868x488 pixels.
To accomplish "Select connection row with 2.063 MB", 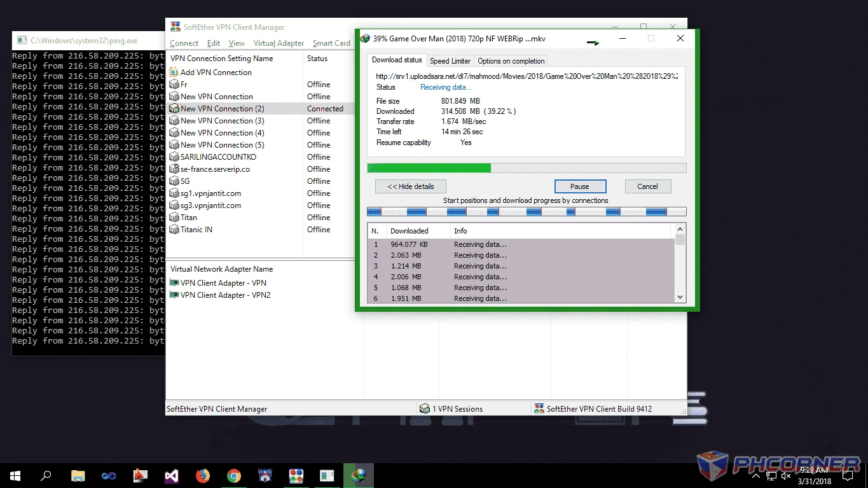I will point(521,255).
